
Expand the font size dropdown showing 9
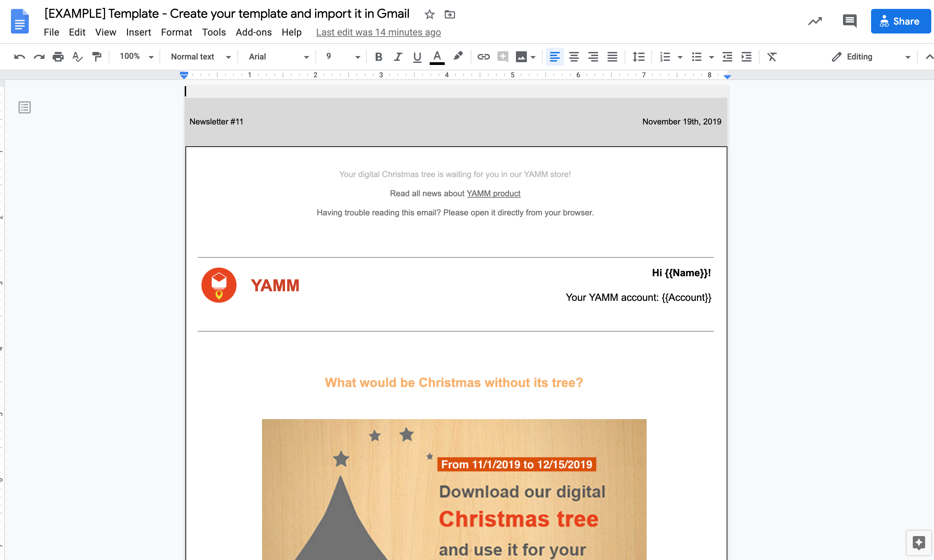coord(357,57)
